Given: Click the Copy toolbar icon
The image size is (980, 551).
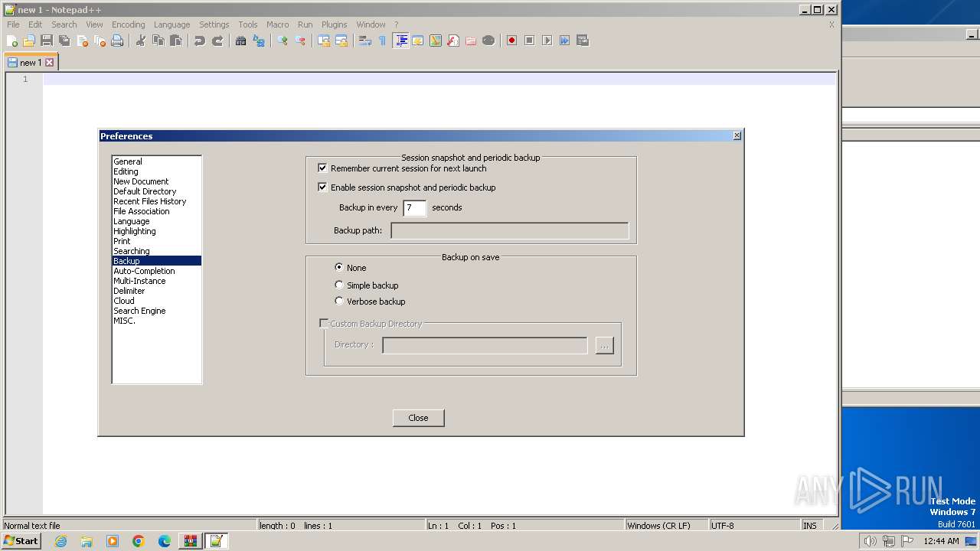Looking at the screenshot, I should click(158, 41).
